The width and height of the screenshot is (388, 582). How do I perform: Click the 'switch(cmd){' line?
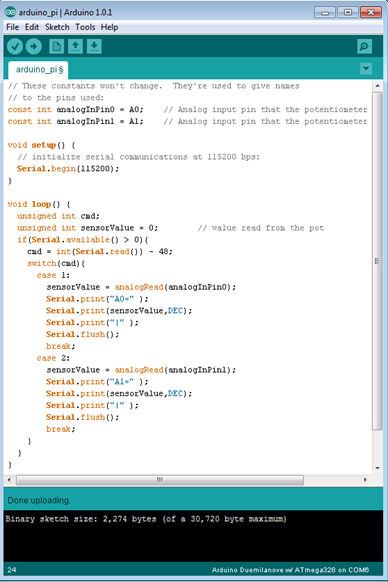pos(56,264)
